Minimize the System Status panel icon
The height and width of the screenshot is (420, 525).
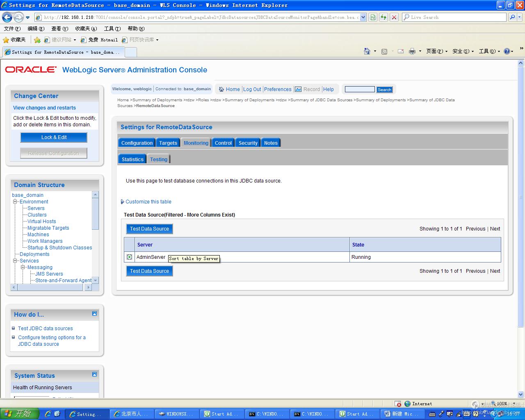tap(94, 374)
